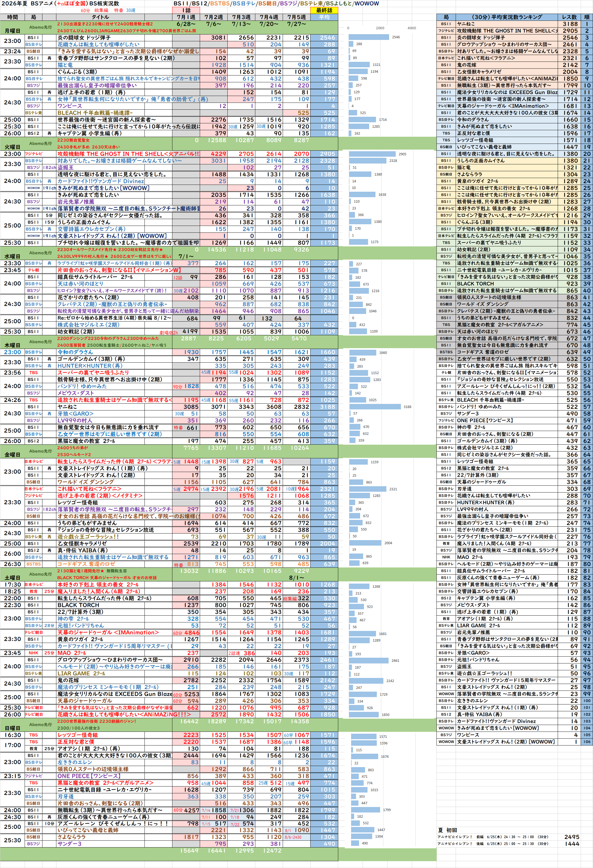Click 二十世紀電氣目録 in Sunday 23:30 schedule
593x868 pixels.
tap(104, 790)
